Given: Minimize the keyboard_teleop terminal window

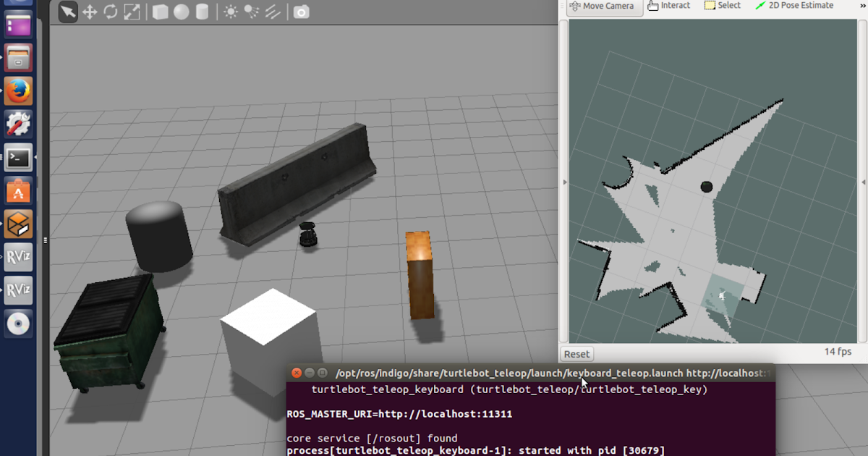Looking at the screenshot, I should click(x=310, y=373).
